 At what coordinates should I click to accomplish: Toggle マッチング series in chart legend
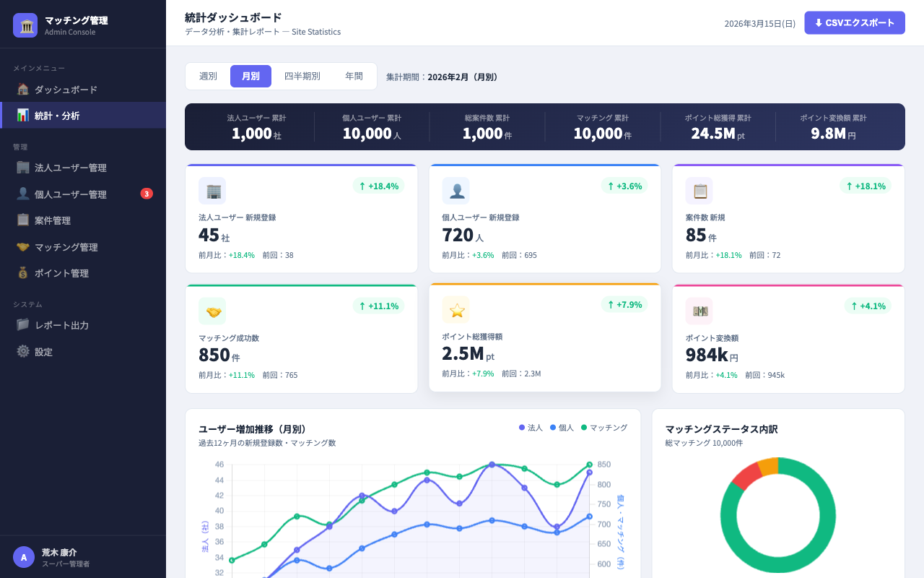(604, 428)
